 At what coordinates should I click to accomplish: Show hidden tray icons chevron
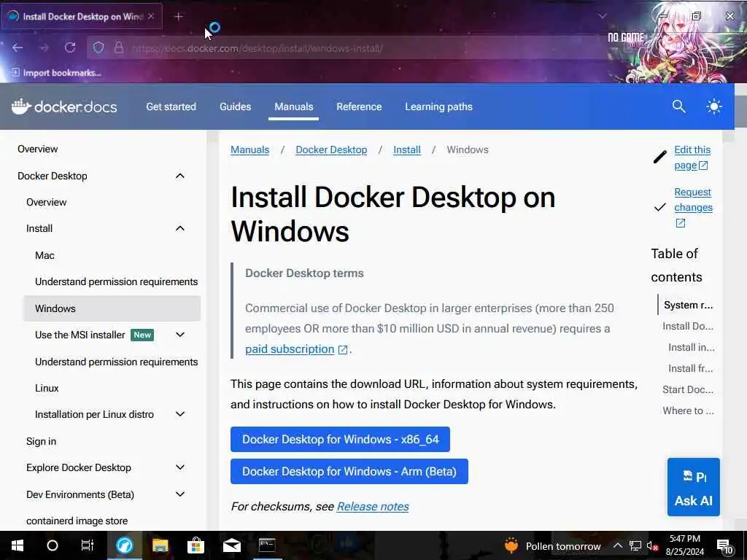[x=617, y=545]
